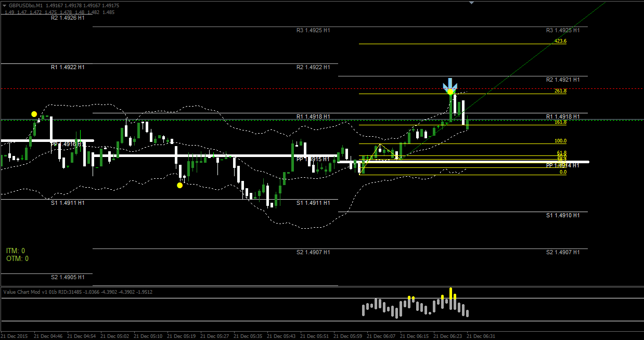Click the OTM: 0 counter
The image size is (644, 340).
point(17,258)
